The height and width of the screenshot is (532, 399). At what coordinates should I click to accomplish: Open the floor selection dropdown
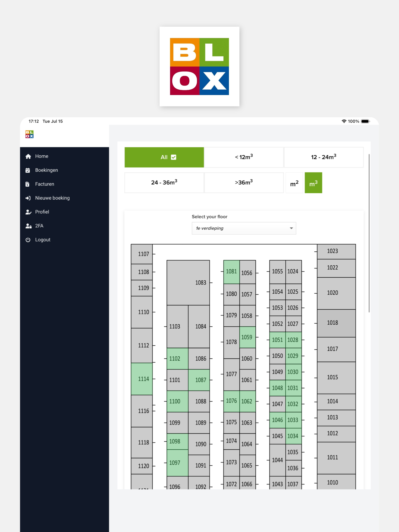point(244,228)
